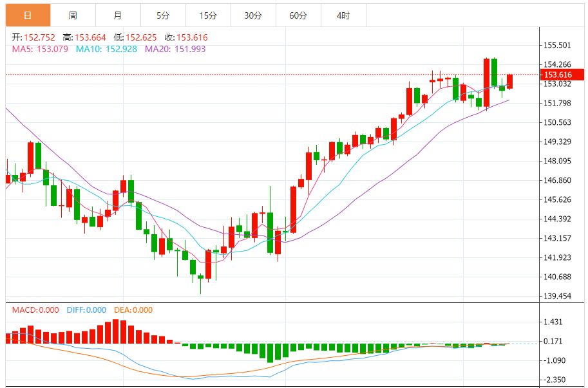Click the MA20: 151.993 indicator label

click(x=175, y=49)
